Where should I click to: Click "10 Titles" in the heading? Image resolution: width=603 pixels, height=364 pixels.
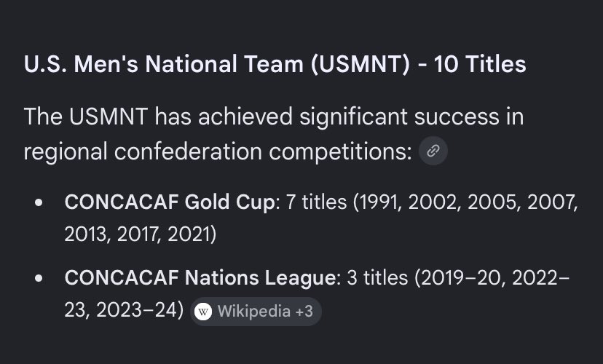coord(480,64)
